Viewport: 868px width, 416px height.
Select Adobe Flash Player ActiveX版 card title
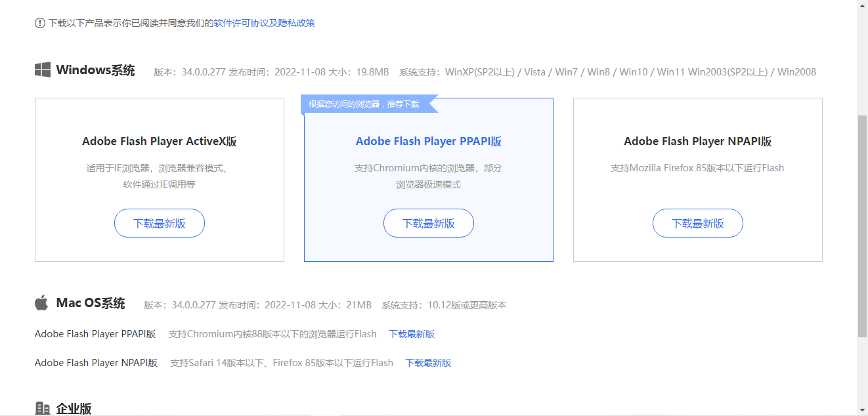[x=160, y=141]
